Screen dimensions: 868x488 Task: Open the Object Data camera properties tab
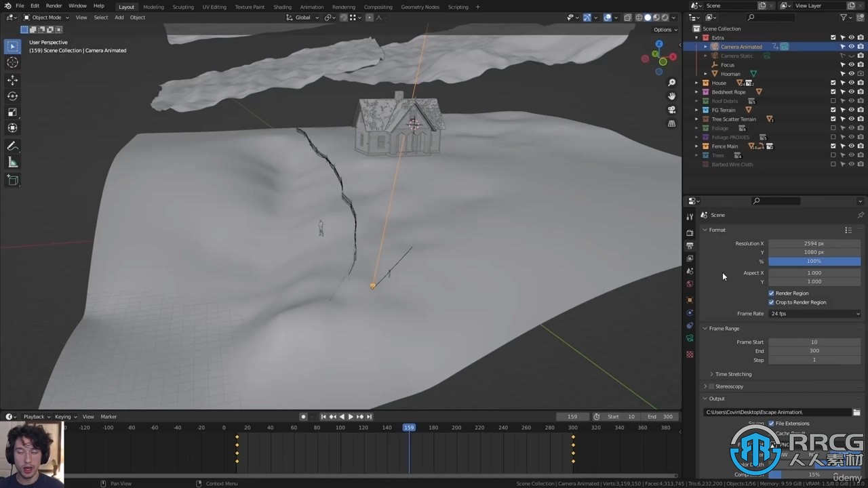click(690, 338)
